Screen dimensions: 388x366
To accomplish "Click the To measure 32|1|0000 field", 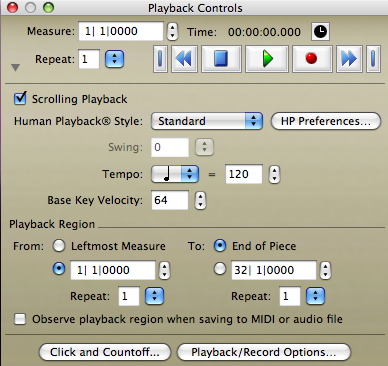I will tap(274, 270).
